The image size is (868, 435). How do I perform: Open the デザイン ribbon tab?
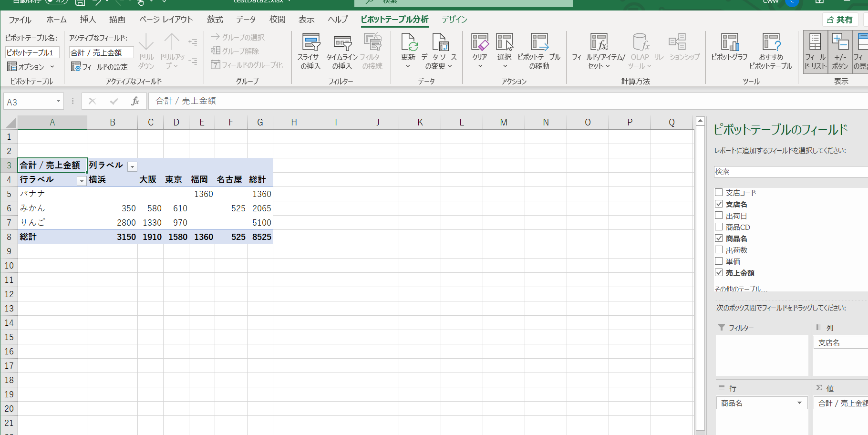[454, 20]
